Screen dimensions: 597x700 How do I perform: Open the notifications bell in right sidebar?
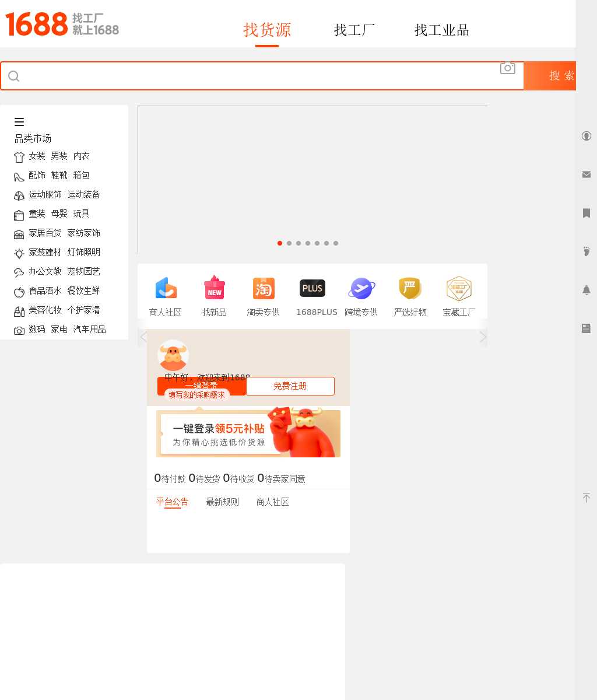[x=587, y=290]
